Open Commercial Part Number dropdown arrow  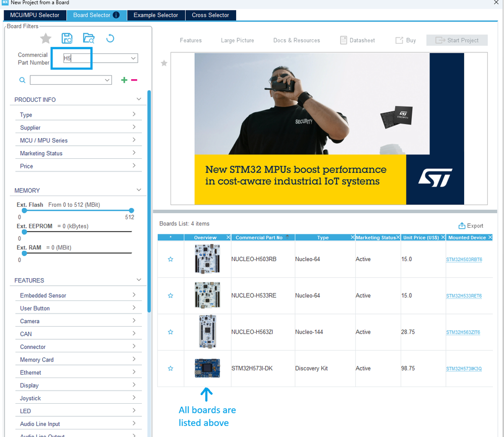coord(133,58)
